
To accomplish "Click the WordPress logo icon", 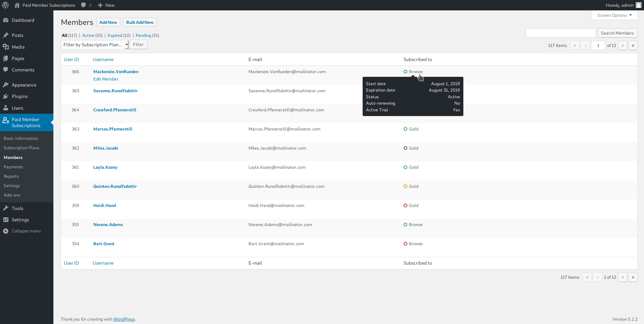I will (x=5, y=5).
